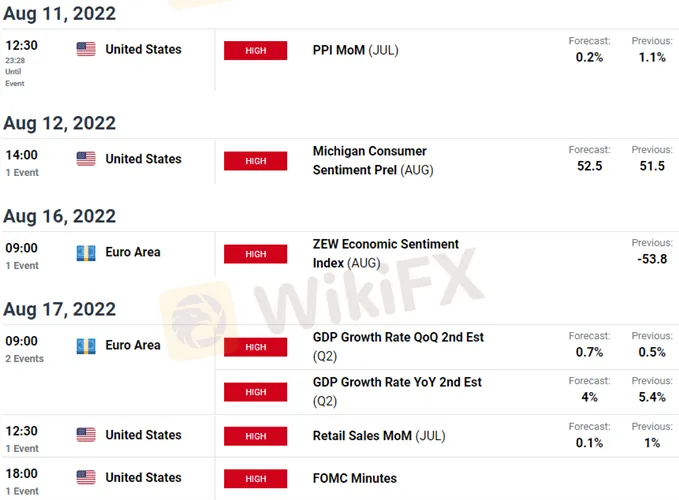Click the HIGH badge for PPI MoM
Image resolution: width=679 pixels, height=500 pixels.
[x=255, y=51]
